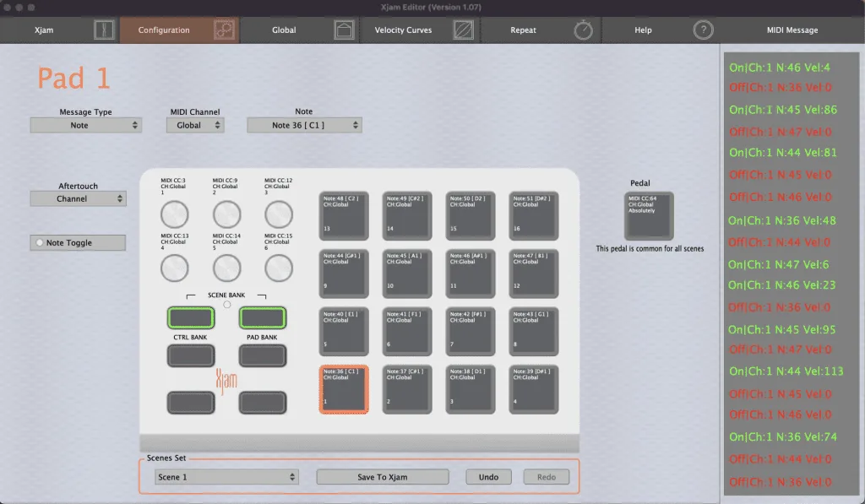The image size is (865, 504).
Task: Open the Message Type dropdown
Action: 86,125
